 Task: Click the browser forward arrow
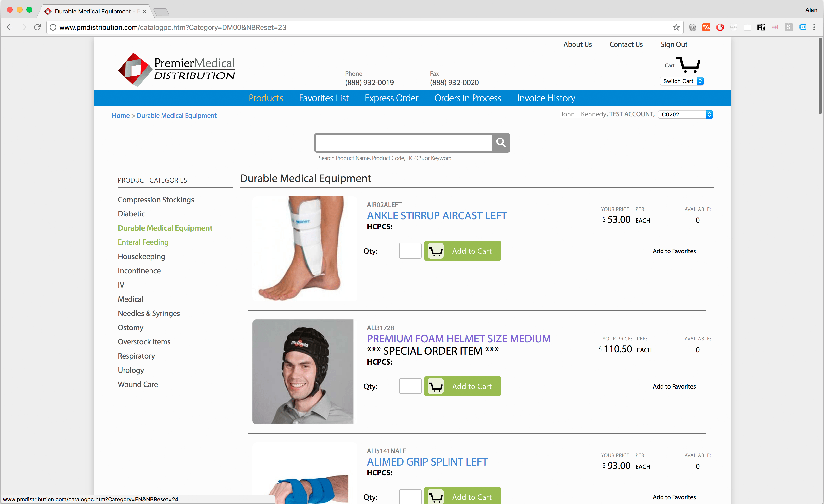[24, 27]
